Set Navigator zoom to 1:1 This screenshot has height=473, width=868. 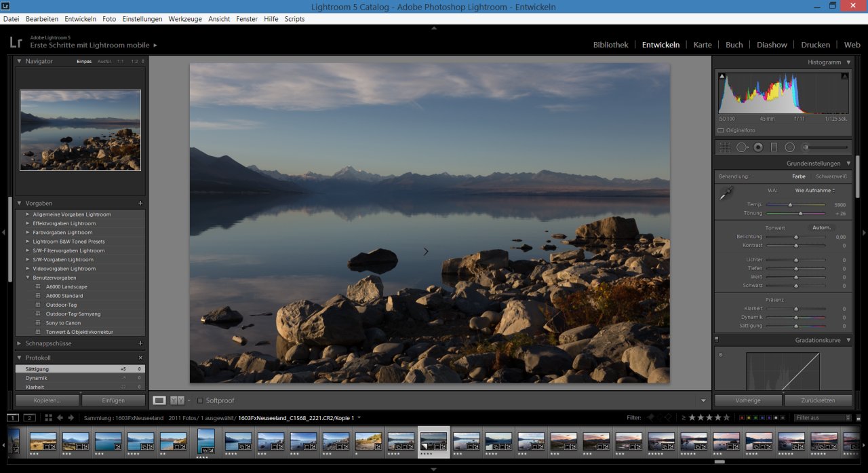tap(120, 61)
